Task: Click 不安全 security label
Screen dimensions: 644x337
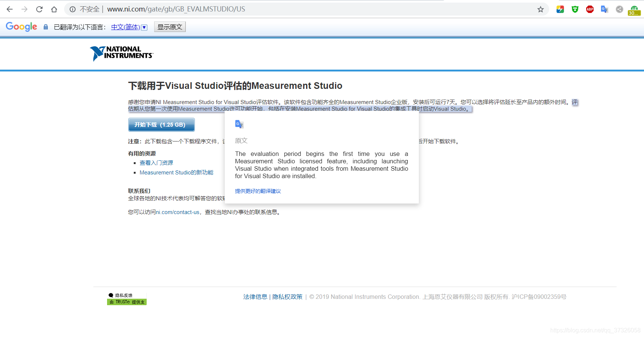Action: point(90,9)
